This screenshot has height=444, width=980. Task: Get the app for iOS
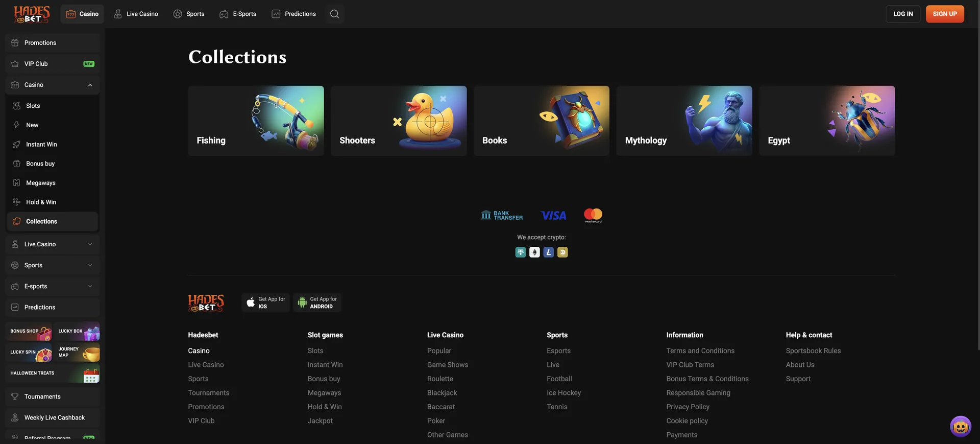click(x=265, y=302)
